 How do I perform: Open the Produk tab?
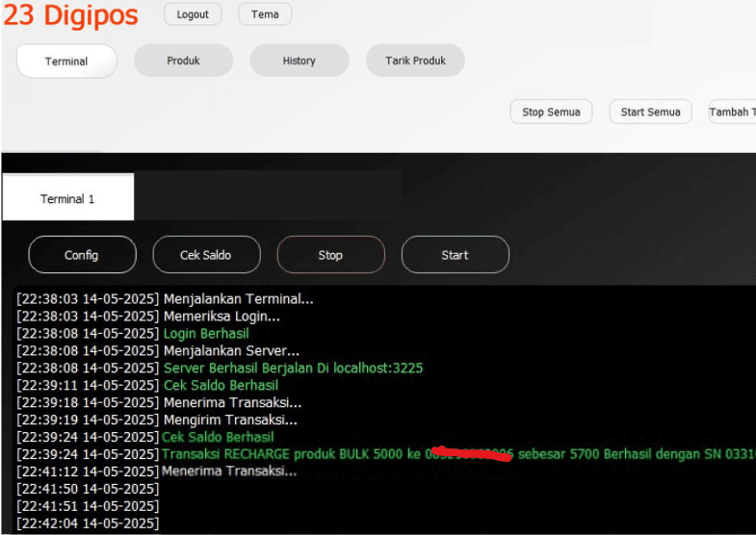pos(183,61)
